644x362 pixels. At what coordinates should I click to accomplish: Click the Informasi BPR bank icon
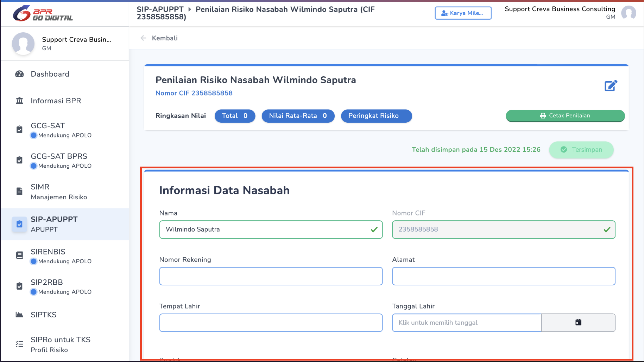click(19, 101)
